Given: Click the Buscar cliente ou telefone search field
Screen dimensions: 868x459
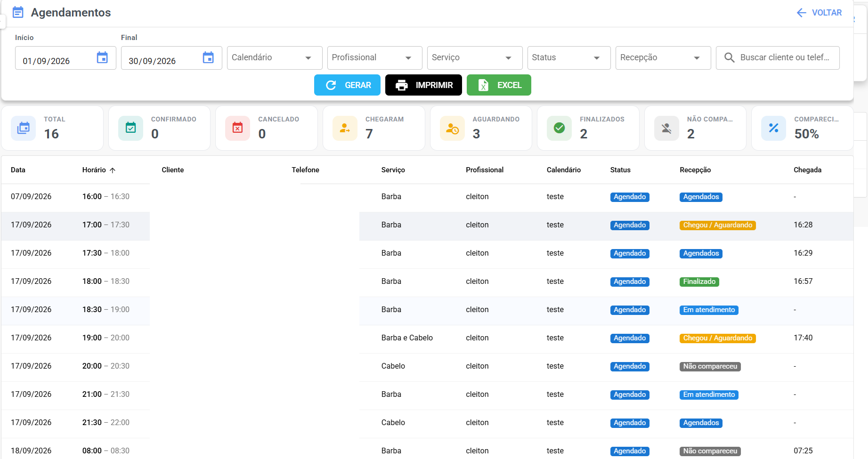Looking at the screenshot, I should click(778, 58).
